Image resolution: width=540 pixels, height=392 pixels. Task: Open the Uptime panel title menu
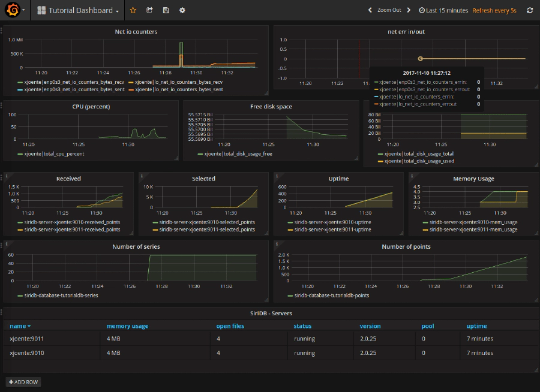point(338,179)
